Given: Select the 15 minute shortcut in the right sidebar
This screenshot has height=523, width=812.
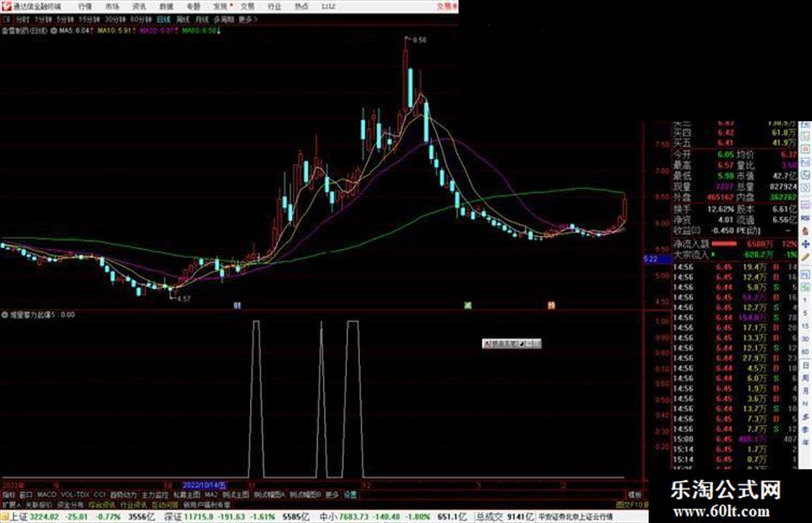Looking at the screenshot, I should [805, 326].
